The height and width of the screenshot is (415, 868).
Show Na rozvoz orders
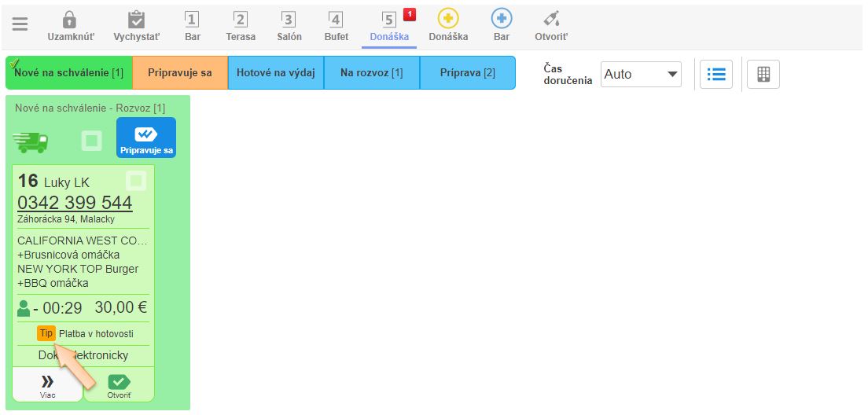click(x=371, y=73)
